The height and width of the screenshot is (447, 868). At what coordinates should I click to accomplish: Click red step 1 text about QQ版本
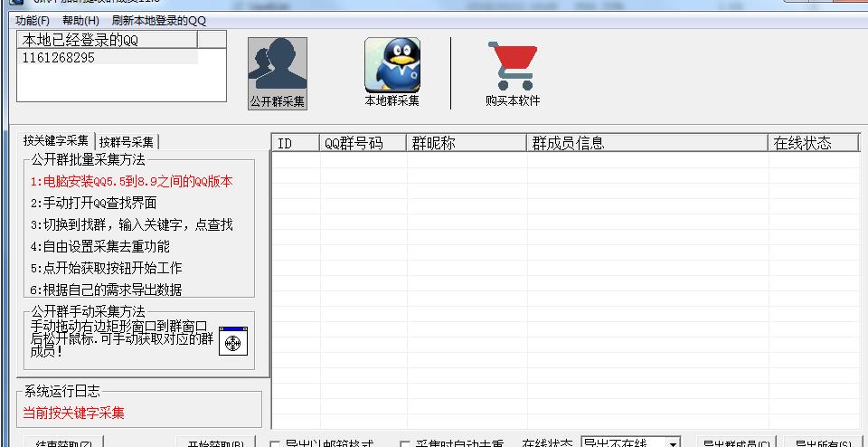click(131, 181)
